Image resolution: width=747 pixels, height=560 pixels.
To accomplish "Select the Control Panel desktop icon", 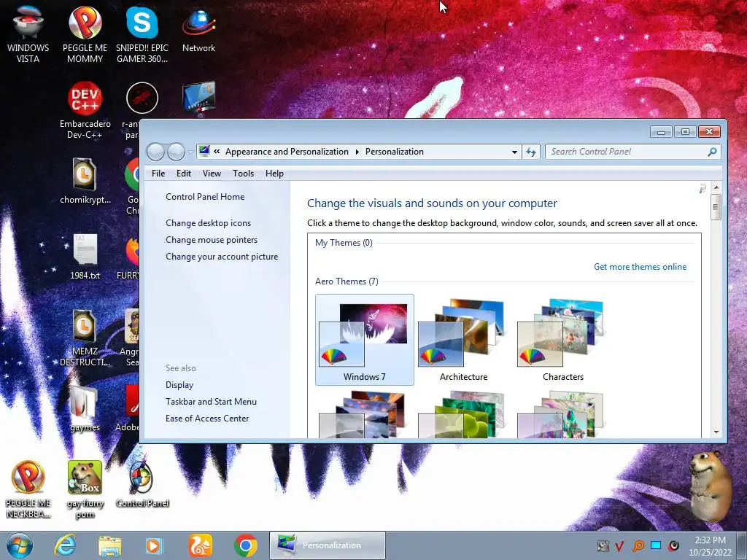I will pos(142,484).
